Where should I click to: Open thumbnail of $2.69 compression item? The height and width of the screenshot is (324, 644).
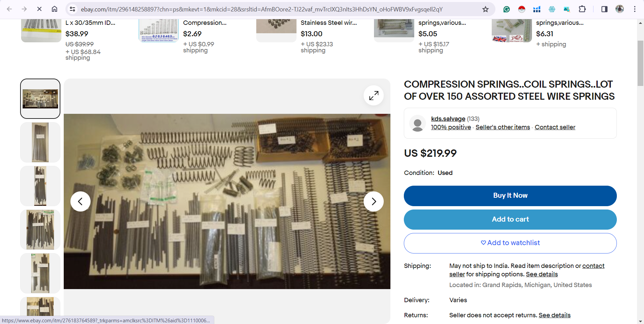pos(159,31)
